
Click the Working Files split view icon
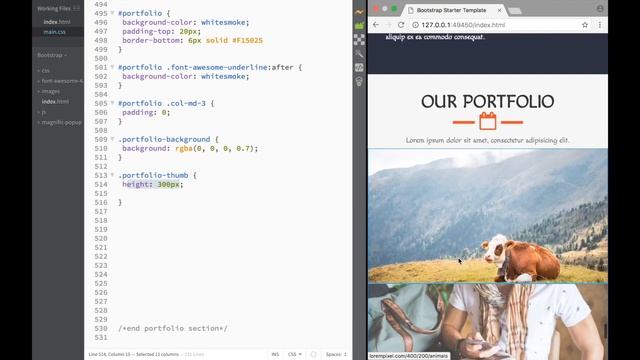76,8
